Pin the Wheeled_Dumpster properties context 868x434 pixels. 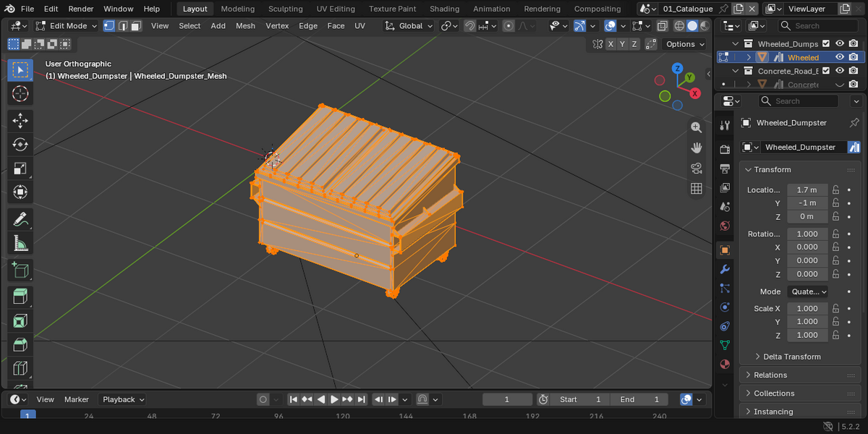pyautogui.click(x=854, y=123)
